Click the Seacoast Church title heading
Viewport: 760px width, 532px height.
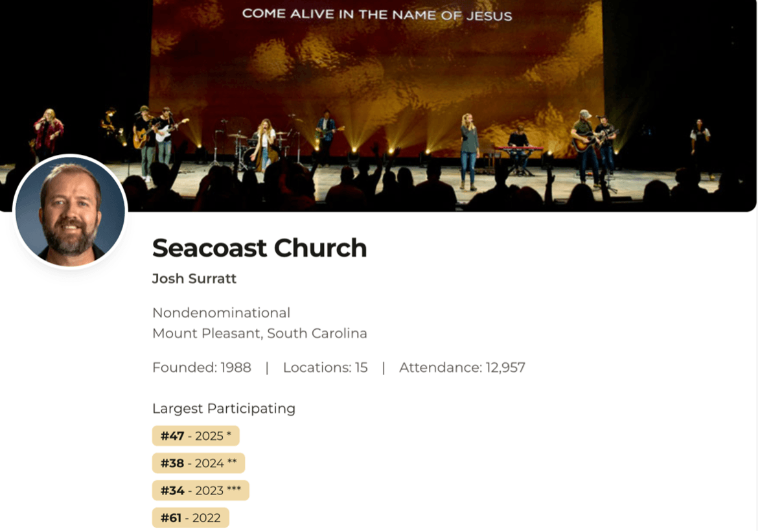pyautogui.click(x=259, y=248)
